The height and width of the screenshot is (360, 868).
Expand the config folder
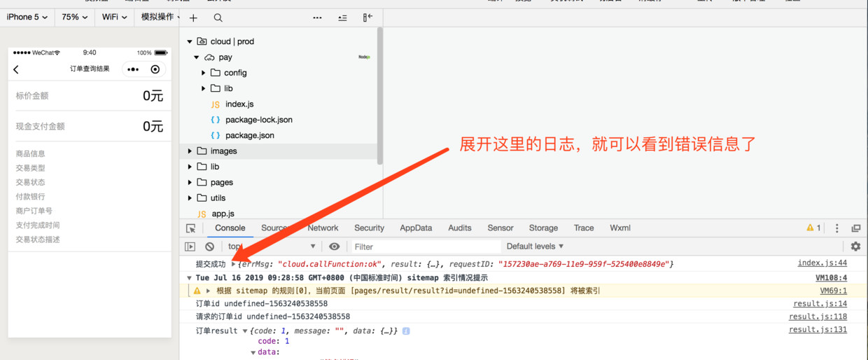coord(204,73)
